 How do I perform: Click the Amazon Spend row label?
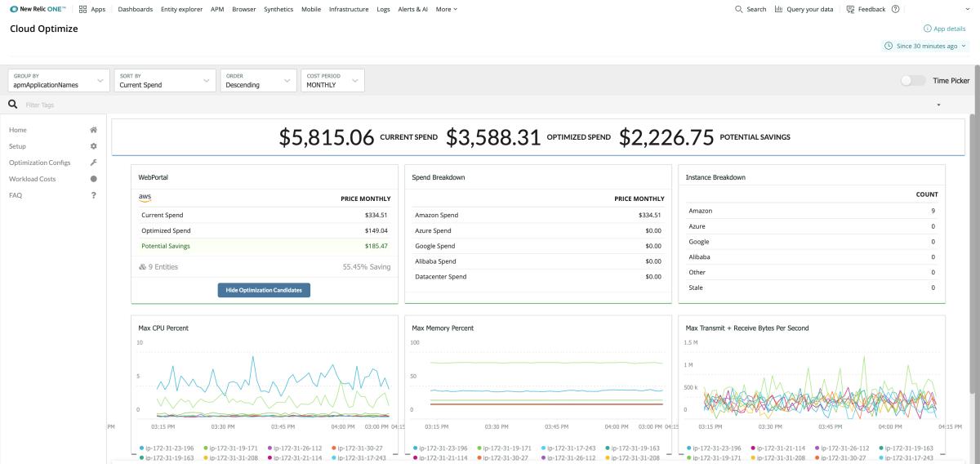tap(437, 216)
